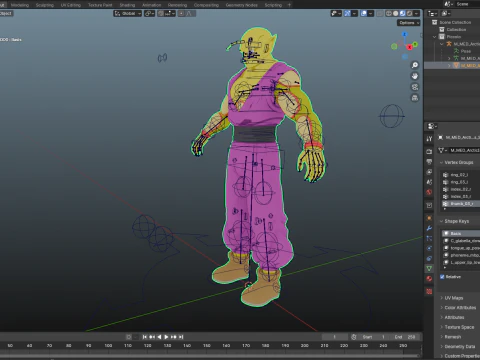Click the auto-keying record button in timeline
The width and height of the screenshot is (480, 360).
click(129, 337)
